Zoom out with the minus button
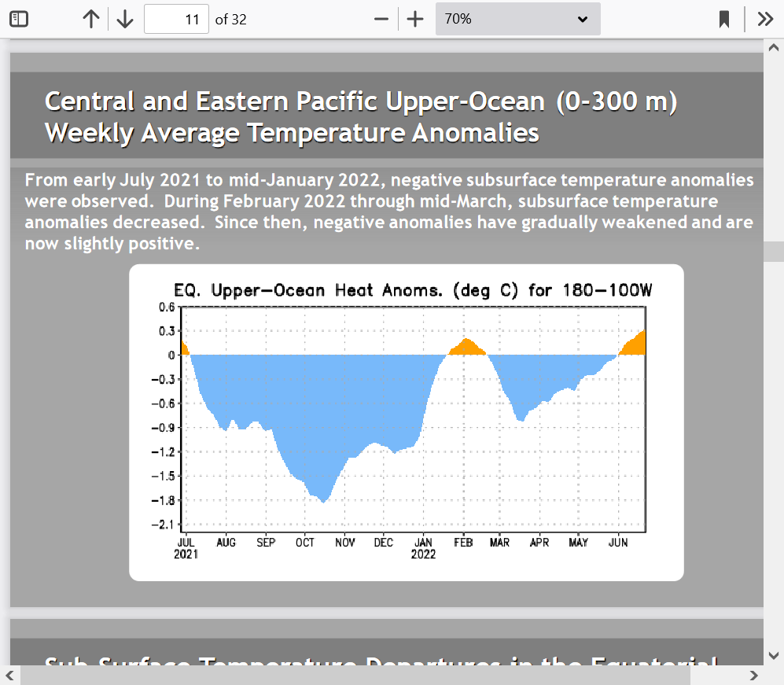 click(381, 19)
